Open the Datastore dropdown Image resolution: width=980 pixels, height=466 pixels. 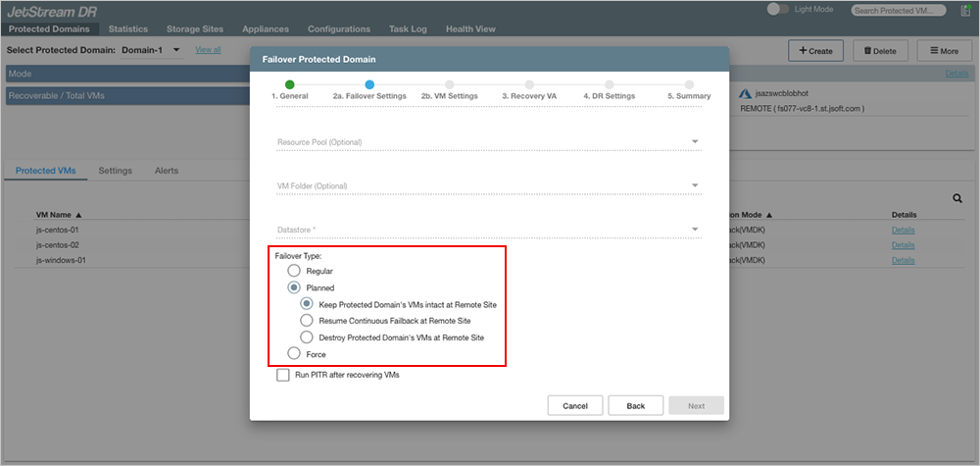click(695, 230)
